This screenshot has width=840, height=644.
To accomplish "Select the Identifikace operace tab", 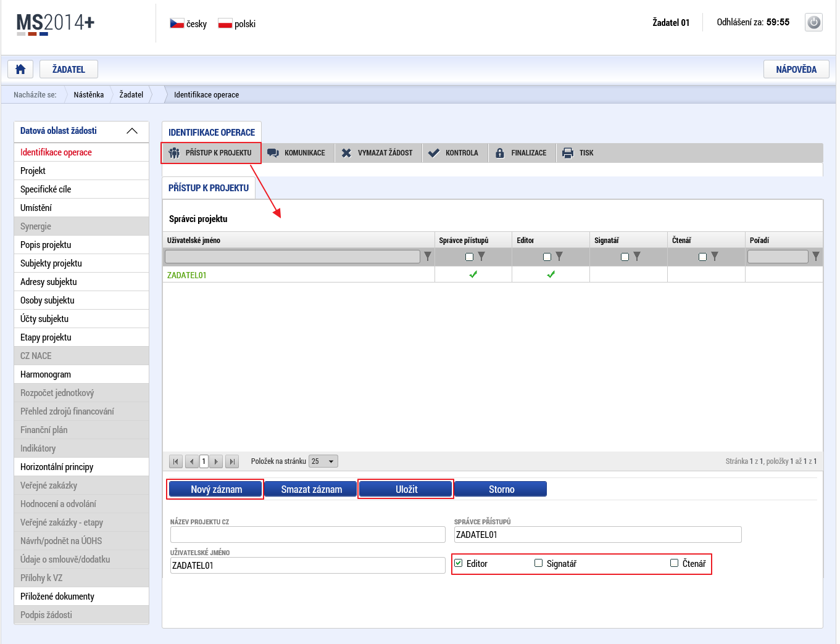I will click(212, 133).
